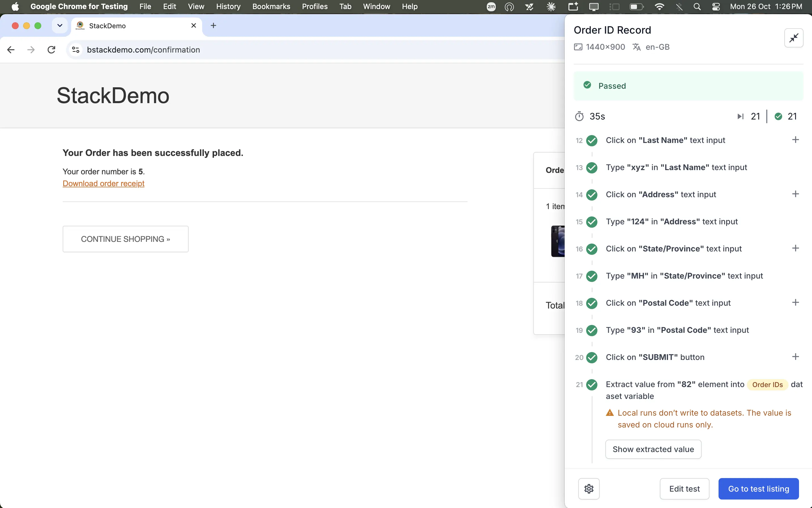Open Wi-Fi status in the menu bar
Screen dimensions: 812x508
[x=659, y=7]
